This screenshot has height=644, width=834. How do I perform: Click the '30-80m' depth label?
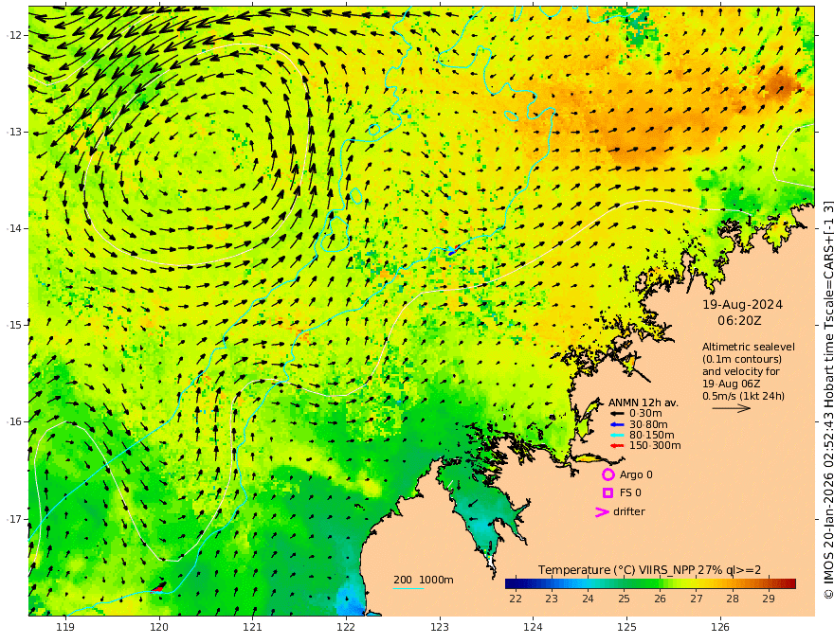(648, 424)
